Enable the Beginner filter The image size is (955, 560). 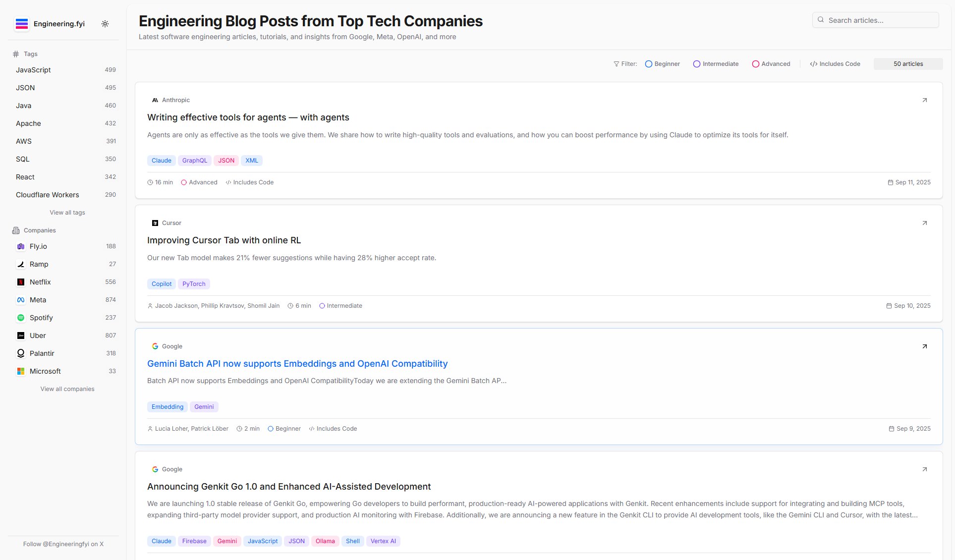coord(663,64)
